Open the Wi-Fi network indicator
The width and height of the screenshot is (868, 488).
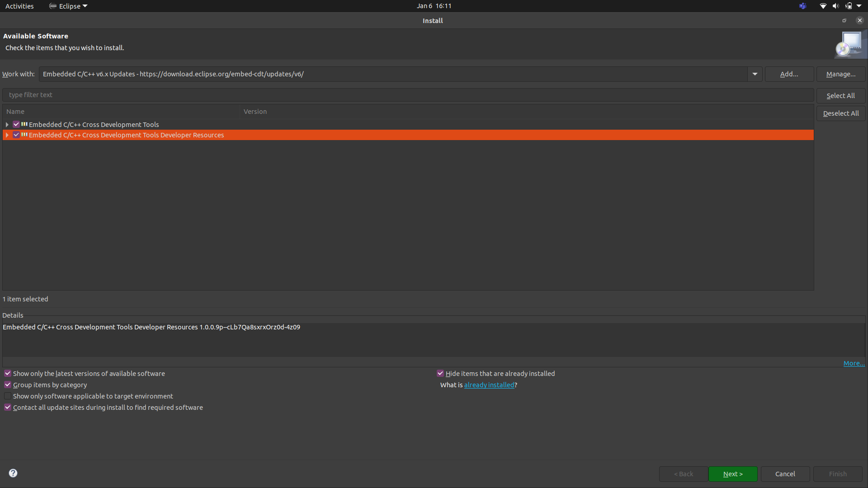click(x=823, y=6)
